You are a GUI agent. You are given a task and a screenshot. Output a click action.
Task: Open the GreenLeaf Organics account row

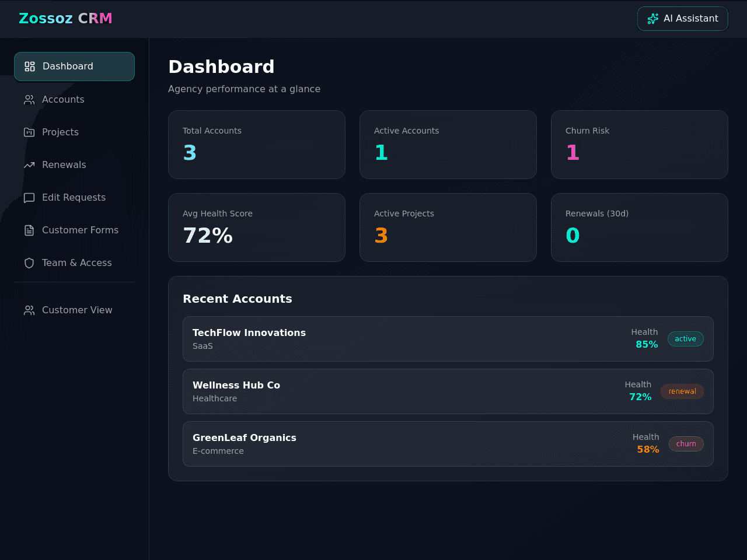pyautogui.click(x=448, y=444)
